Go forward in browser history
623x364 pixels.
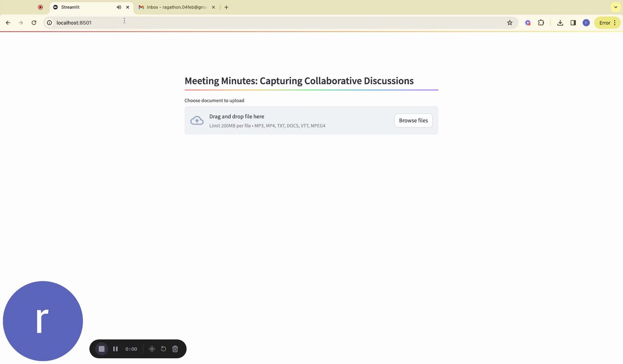tap(21, 23)
